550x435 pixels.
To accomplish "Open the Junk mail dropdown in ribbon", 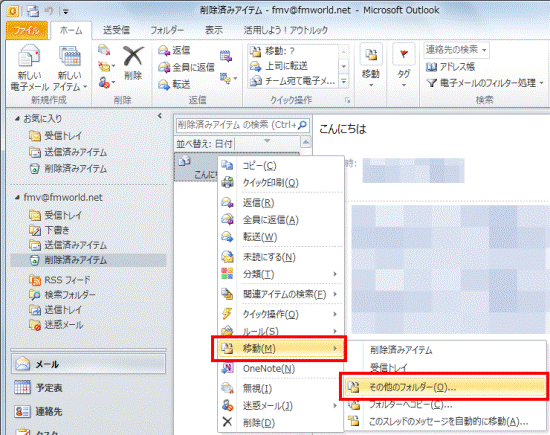I will pos(106,83).
